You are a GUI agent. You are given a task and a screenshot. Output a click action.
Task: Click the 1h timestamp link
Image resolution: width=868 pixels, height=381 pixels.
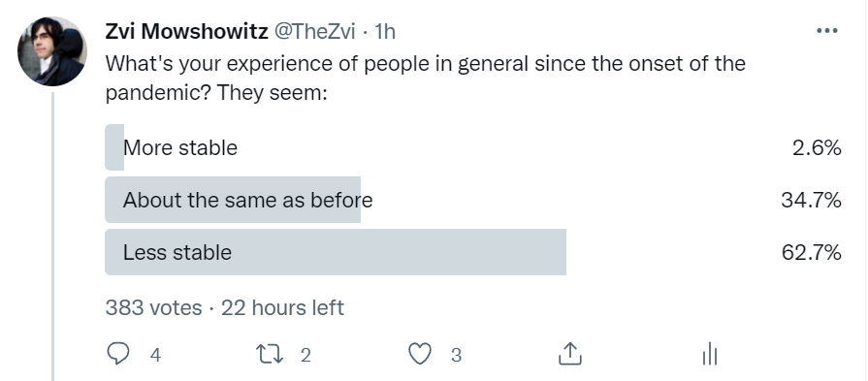click(x=385, y=32)
